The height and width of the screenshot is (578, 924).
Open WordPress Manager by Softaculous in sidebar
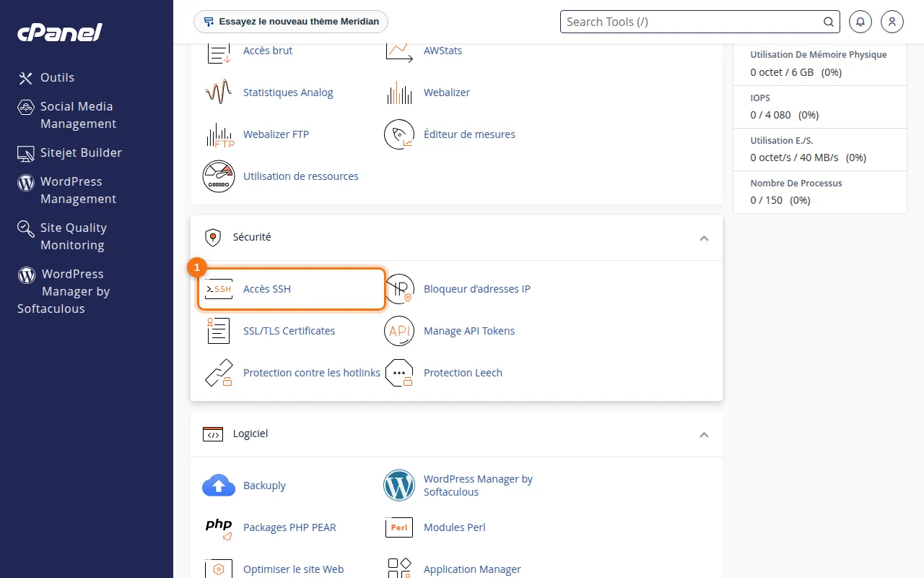coord(64,291)
